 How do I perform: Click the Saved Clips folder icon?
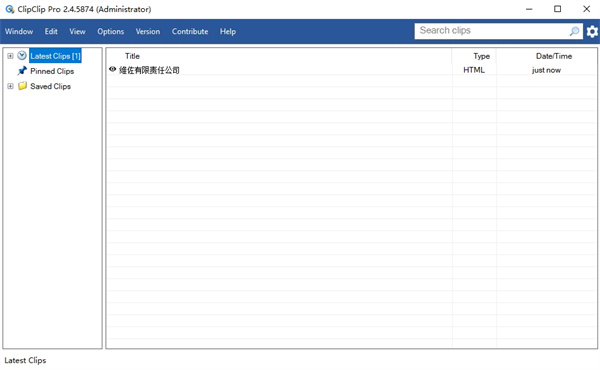click(22, 86)
